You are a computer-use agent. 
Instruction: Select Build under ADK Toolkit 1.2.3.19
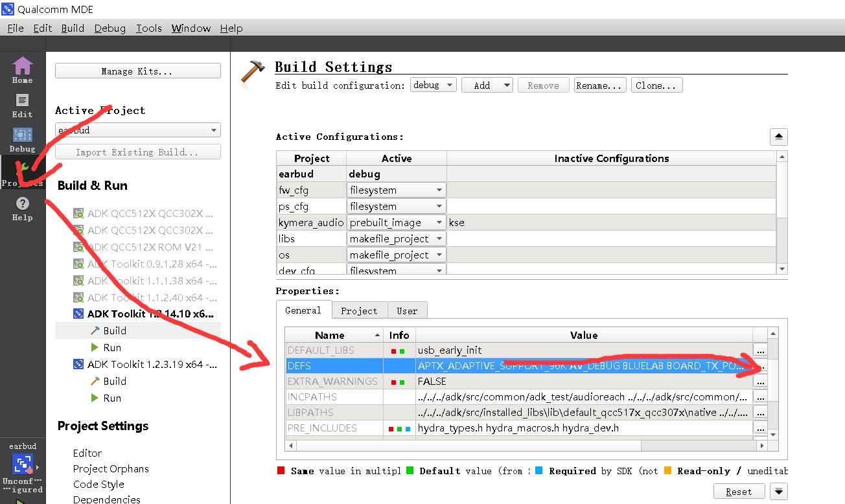pos(115,382)
